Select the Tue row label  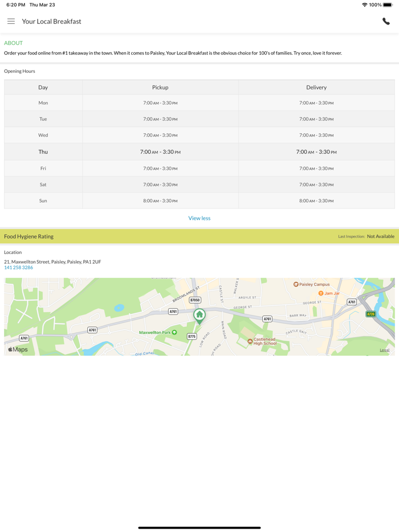coord(43,119)
